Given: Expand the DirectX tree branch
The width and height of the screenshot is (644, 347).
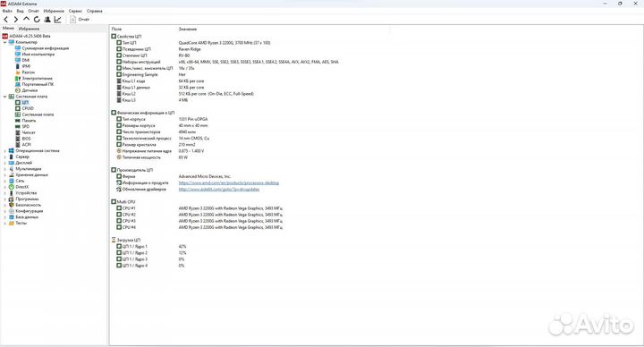Looking at the screenshot, I should pyautogui.click(x=5, y=187).
